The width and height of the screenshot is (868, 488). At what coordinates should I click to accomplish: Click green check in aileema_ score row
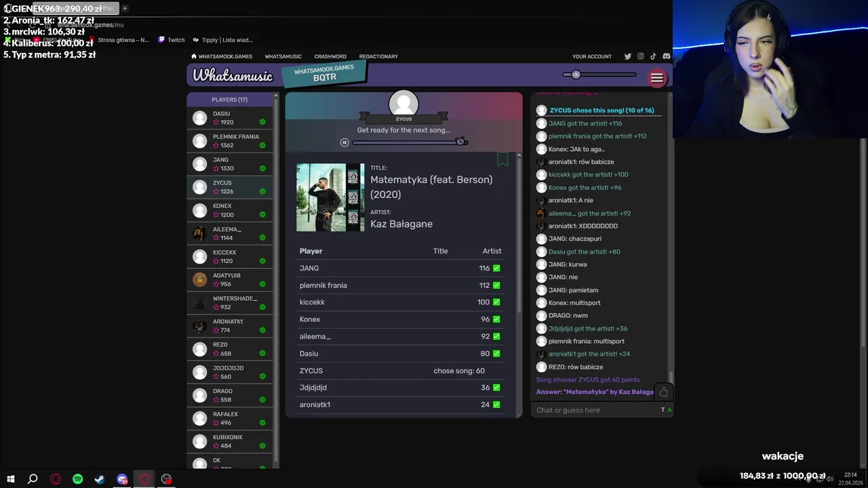[x=496, y=336]
